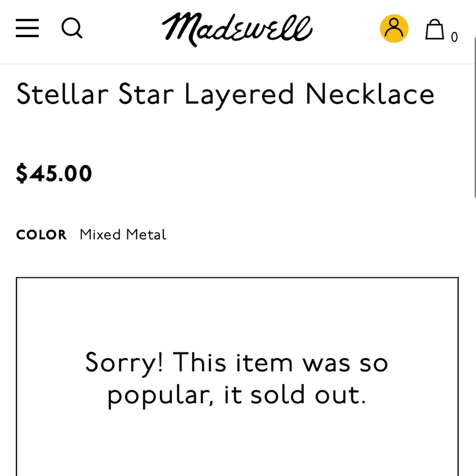
Task: Click the bag icon showing 0 items
Action: [x=435, y=29]
